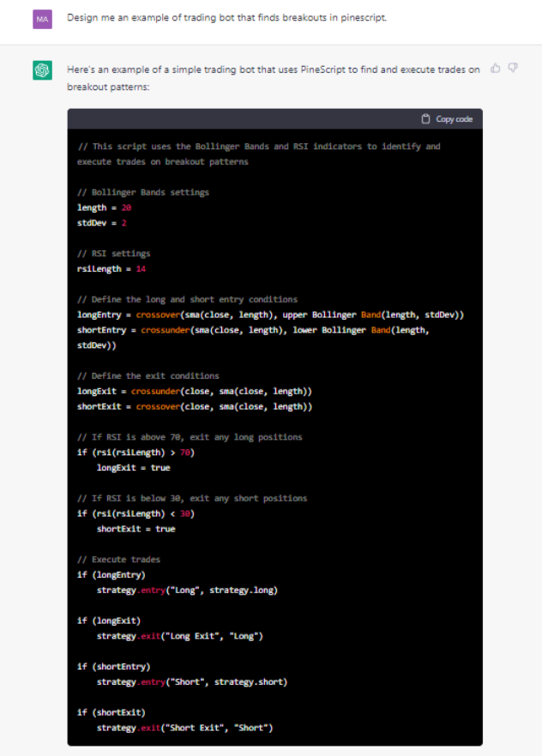Click the code line 'stdDev = 2'
The width and height of the screenshot is (542, 756).
point(102,223)
